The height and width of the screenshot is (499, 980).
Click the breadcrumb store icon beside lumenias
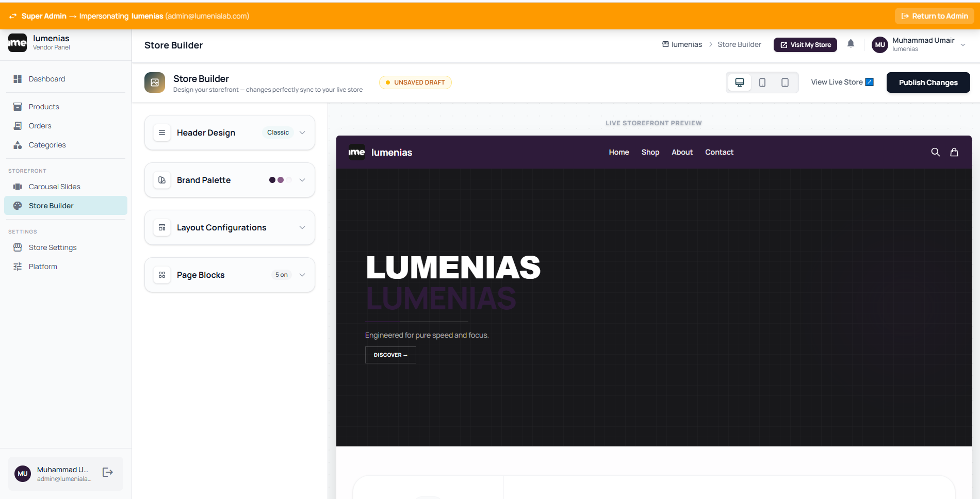tap(665, 44)
